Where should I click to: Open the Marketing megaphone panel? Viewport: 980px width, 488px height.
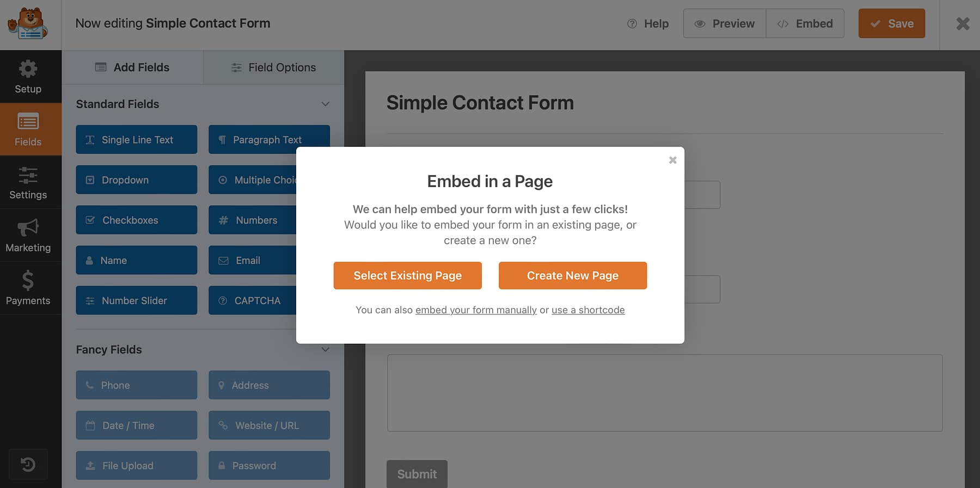pyautogui.click(x=28, y=236)
